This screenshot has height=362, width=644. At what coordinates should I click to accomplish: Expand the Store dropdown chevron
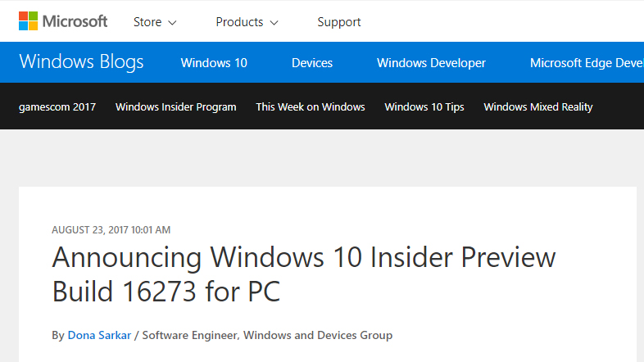click(173, 23)
